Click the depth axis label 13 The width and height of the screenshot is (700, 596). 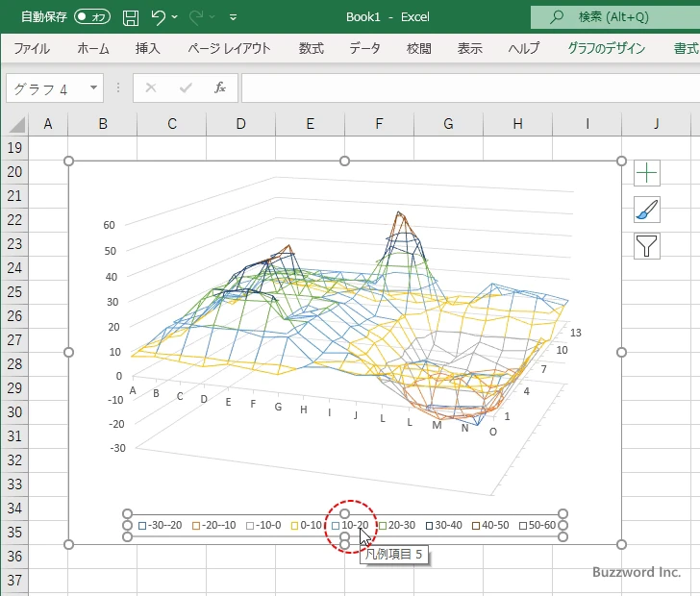coord(575,333)
